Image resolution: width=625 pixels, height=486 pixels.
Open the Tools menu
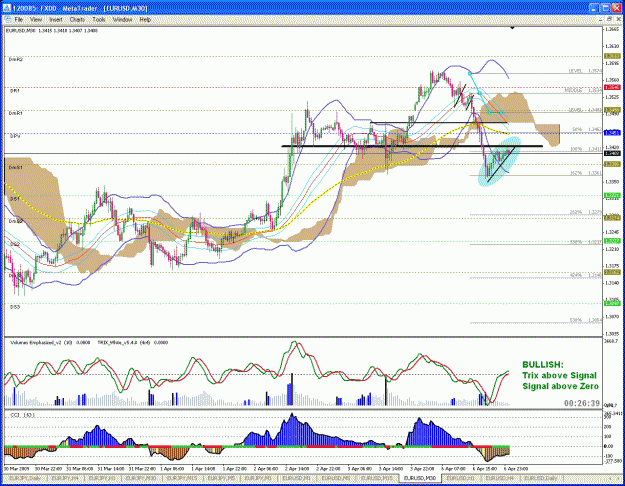(99, 19)
